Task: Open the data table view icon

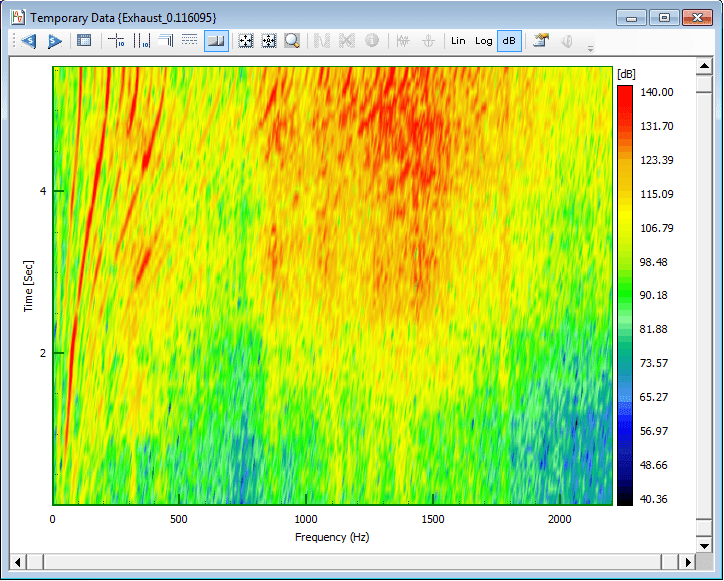Action: [x=85, y=41]
